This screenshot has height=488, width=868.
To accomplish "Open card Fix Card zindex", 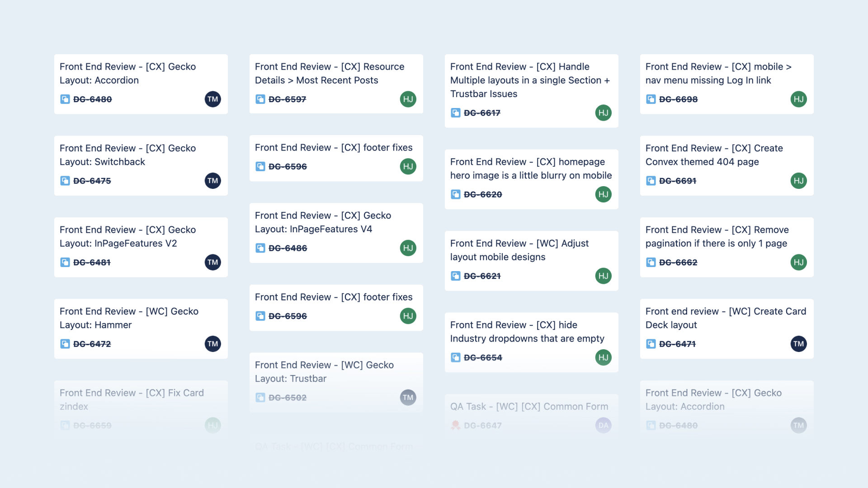I will (x=132, y=399).
